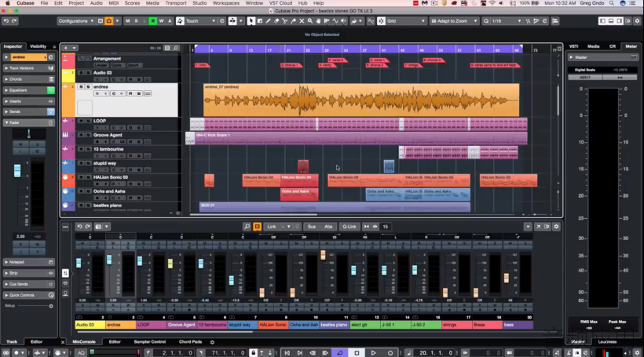This screenshot has width=644, height=357.
Task: Select the elect gtr channel label
Action: pyautogui.click(x=364, y=325)
